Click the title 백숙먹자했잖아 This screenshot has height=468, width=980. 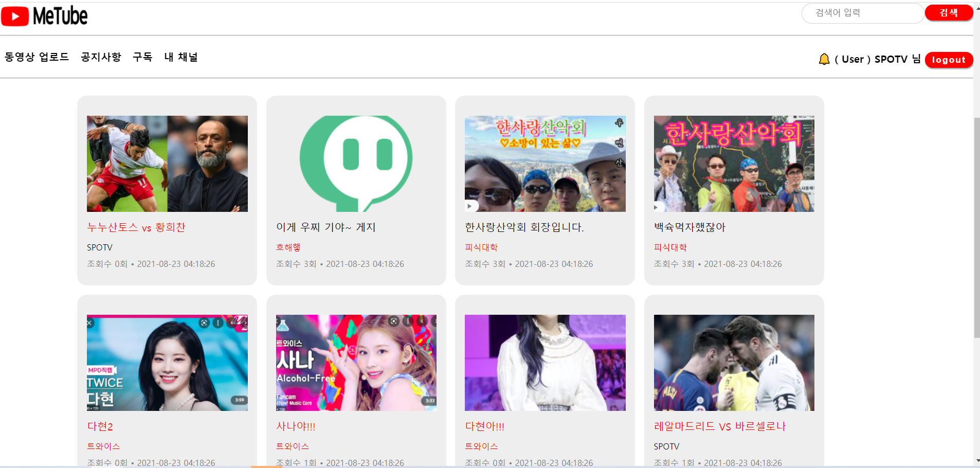tap(689, 227)
